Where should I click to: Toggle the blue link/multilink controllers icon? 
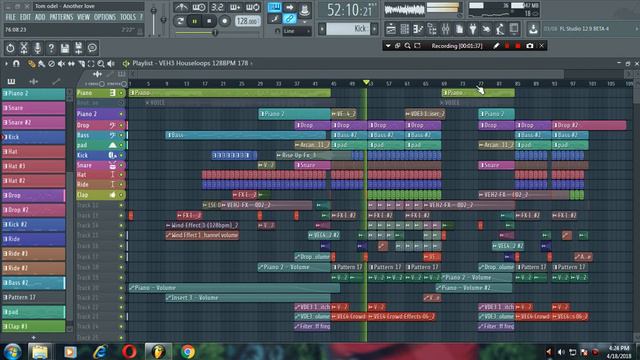(x=289, y=18)
